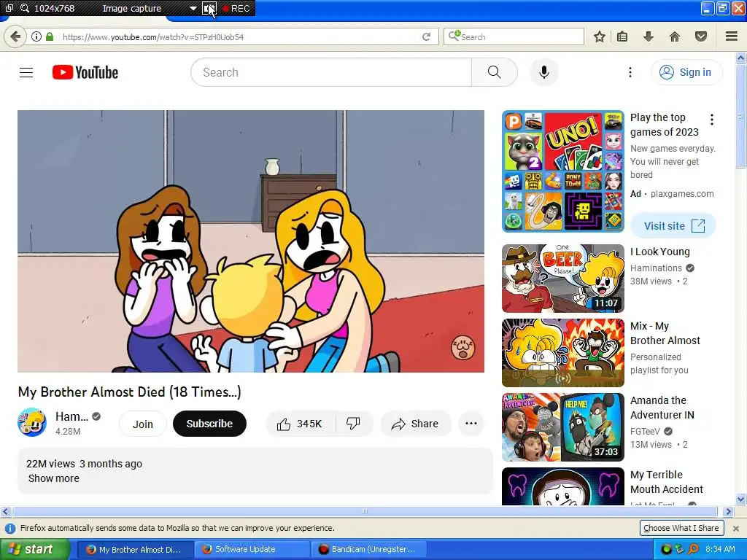Viewport: 747px width, 560px height.
Task: Open the YouTube guide hamburger menu
Action: 26,72
